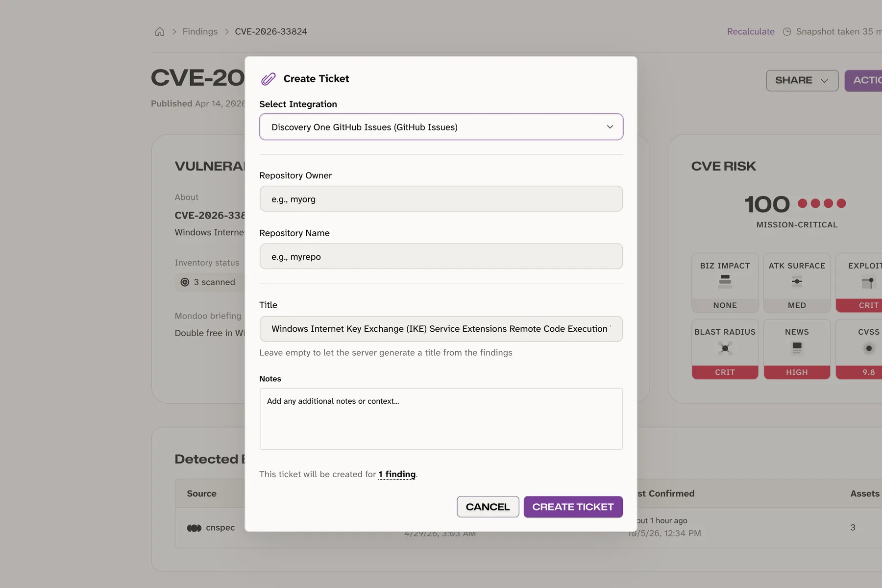Viewport: 882px width, 588px height.
Task: Click the Source column header
Action: pos(201,493)
